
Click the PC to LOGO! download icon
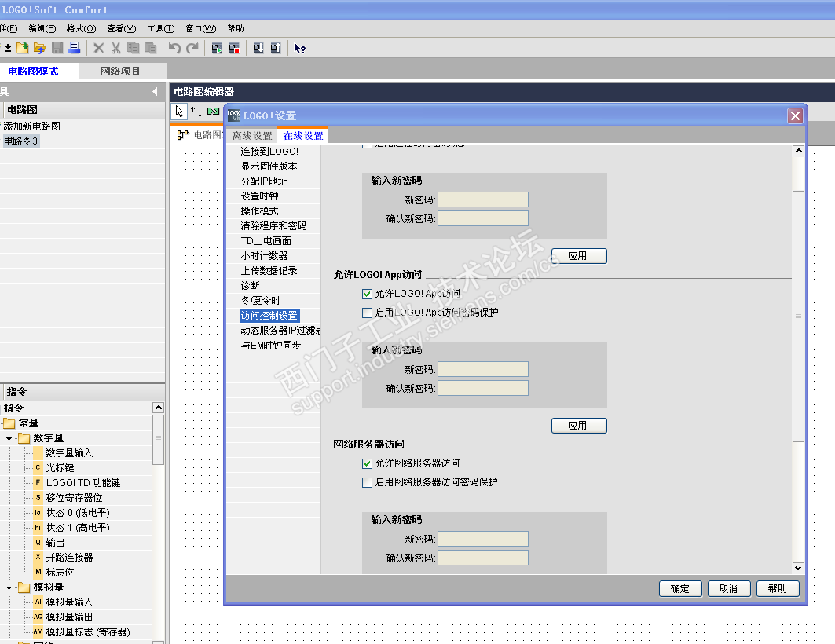tap(258, 48)
